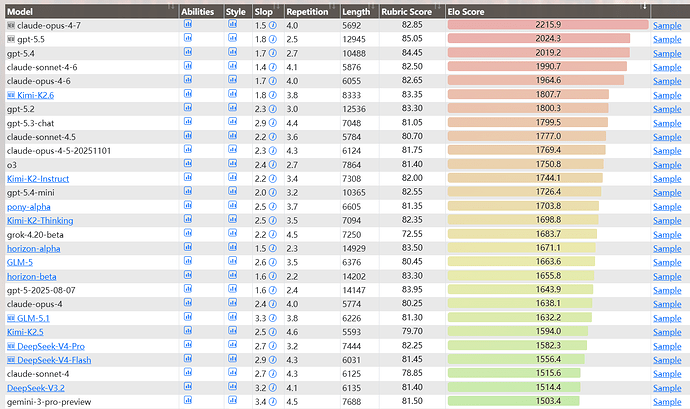Screen dimensions: 690x409
Task: Click slop info icon for DeepSeek-V3.2
Action: pos(273,388)
